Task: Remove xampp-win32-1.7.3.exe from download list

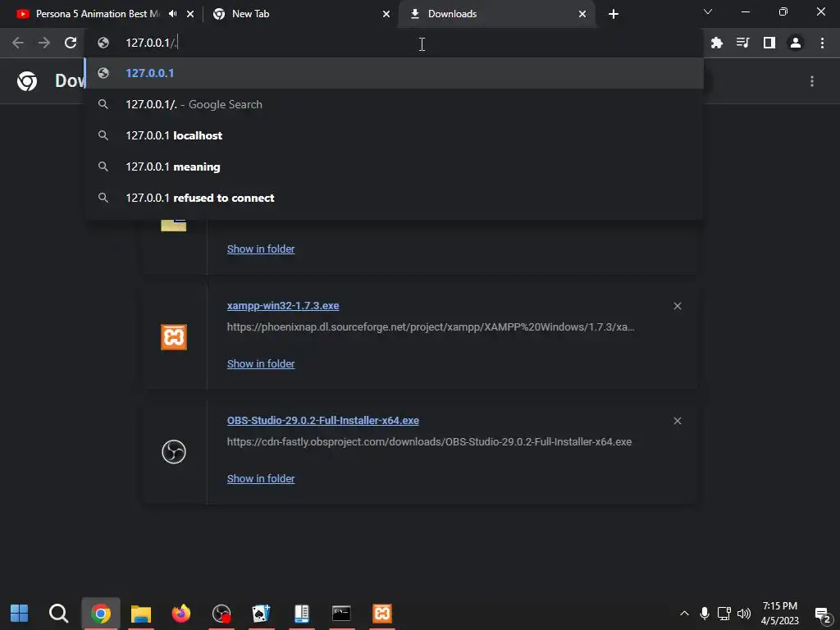Action: tap(677, 306)
